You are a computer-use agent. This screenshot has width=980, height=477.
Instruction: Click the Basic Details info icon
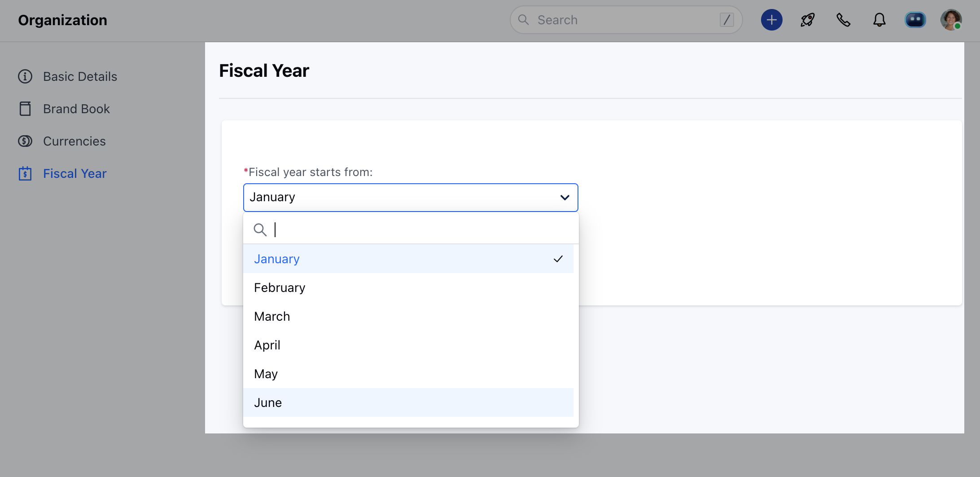coord(25,76)
